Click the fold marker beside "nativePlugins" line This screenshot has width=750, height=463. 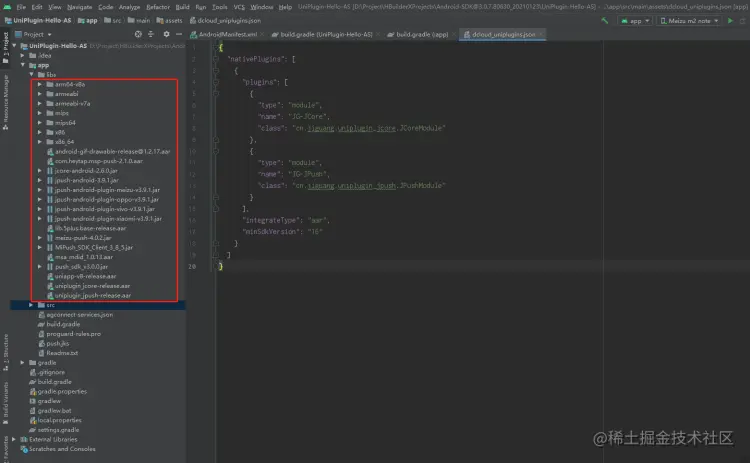click(216, 59)
